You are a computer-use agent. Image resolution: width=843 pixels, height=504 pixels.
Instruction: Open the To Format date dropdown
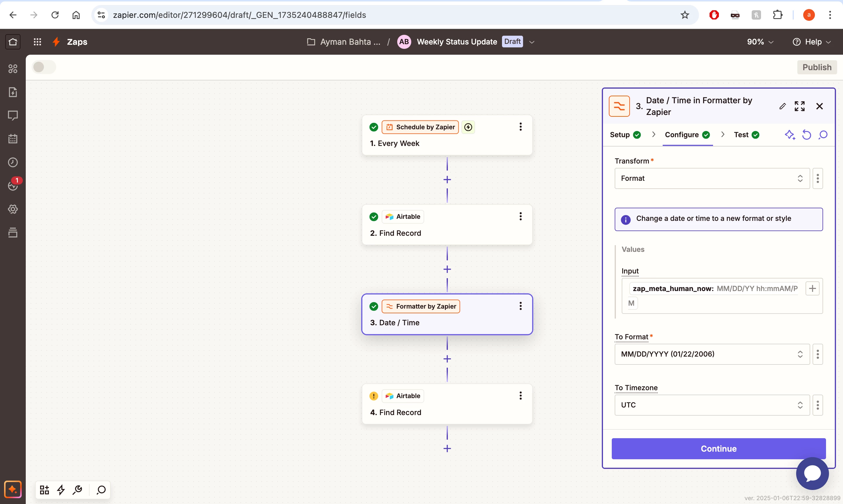(x=712, y=354)
